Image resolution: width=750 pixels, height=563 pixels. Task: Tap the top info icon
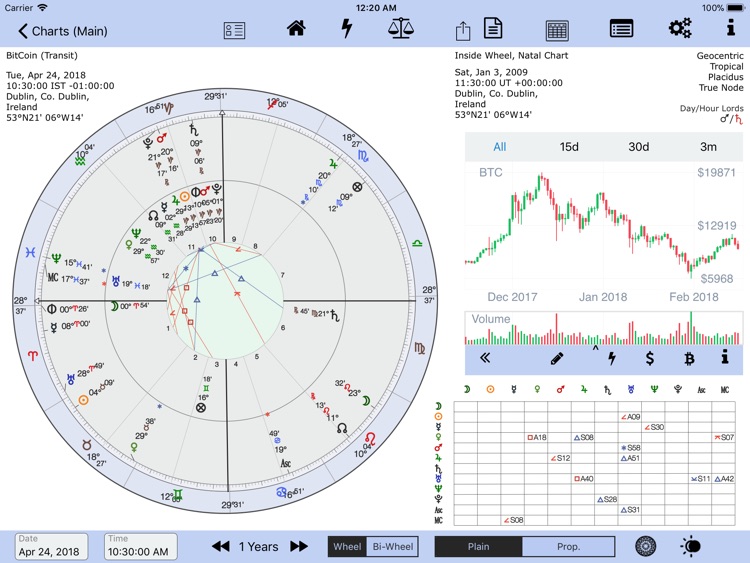pyautogui.click(x=730, y=27)
